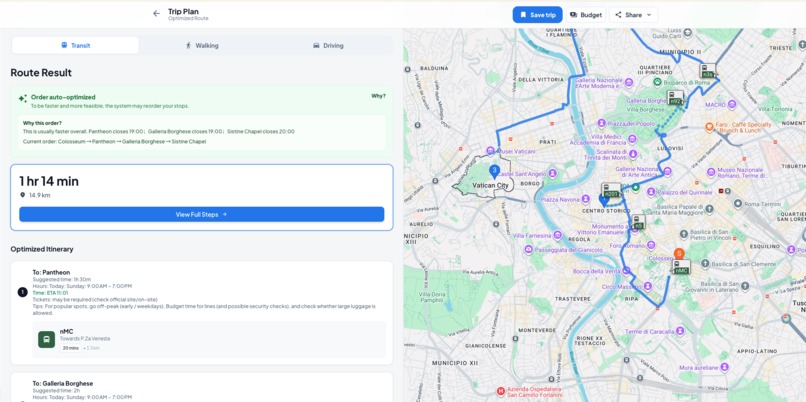Click the n3s transit marker on map
This screenshot has height=402, width=806.
[x=708, y=71]
